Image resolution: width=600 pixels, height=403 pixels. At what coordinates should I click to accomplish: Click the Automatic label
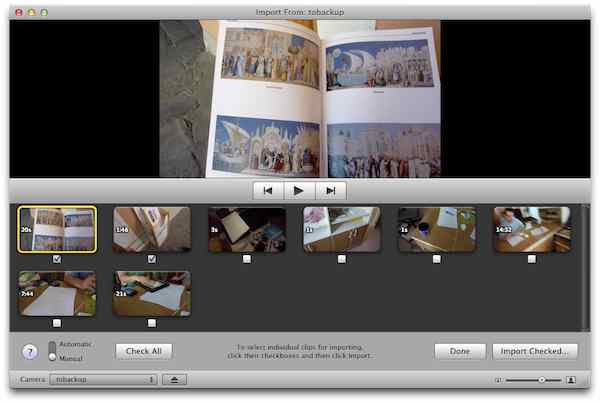[75, 344]
